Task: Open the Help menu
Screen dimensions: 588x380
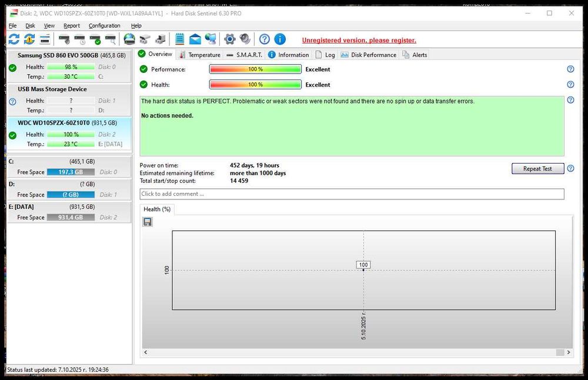Action: pos(136,25)
